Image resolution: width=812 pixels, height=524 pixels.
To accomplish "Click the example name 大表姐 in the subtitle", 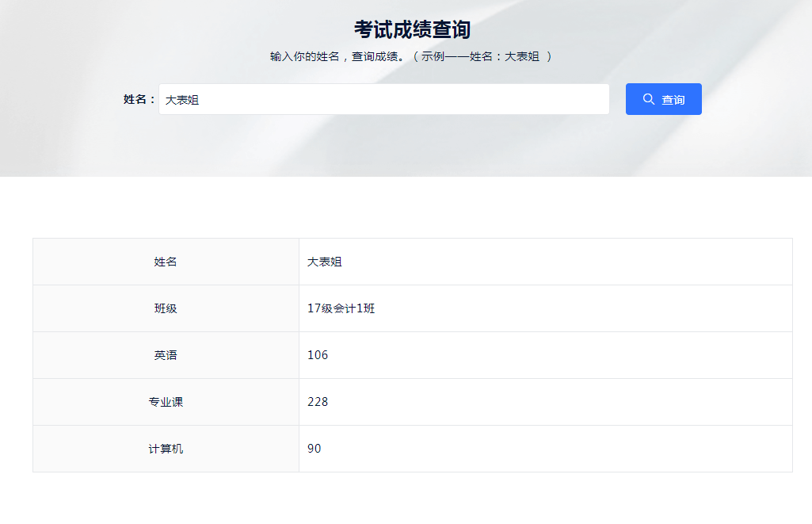I will pos(522,56).
